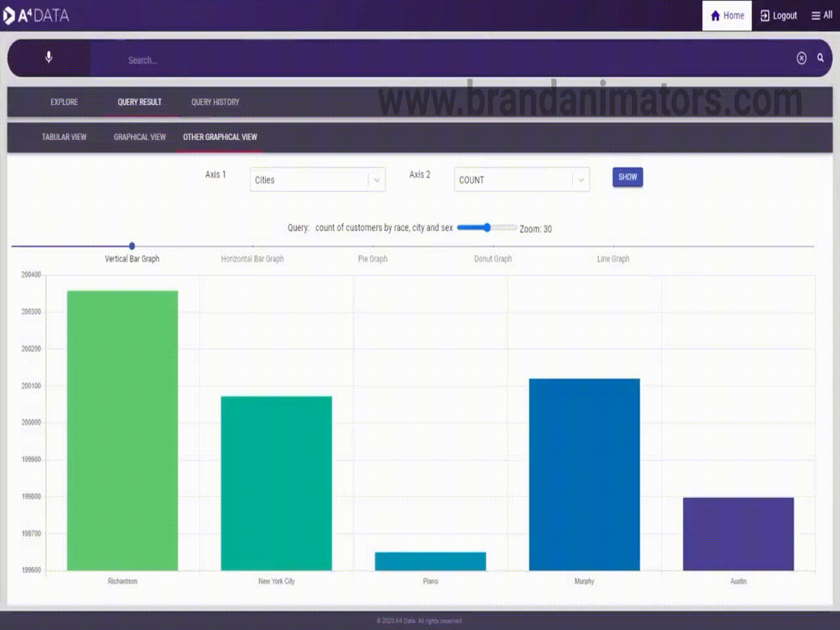This screenshot has width=840, height=630.
Task: Click the 200400 y-axis value
Action: click(31, 275)
